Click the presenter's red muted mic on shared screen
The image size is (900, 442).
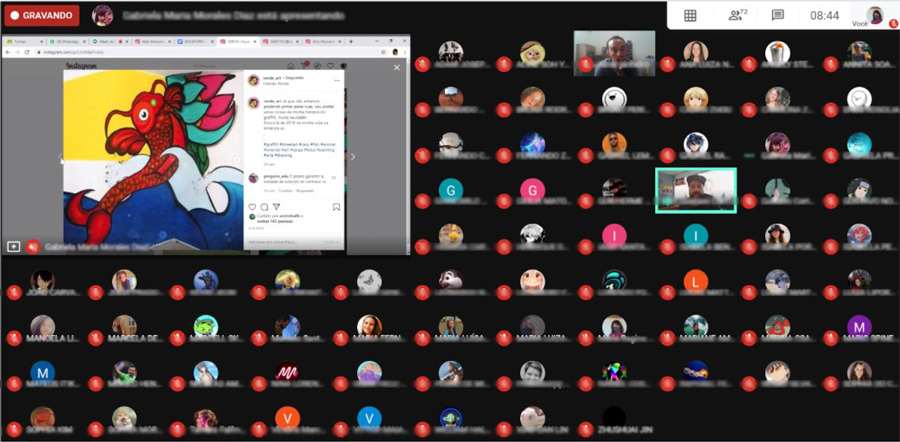tap(33, 246)
